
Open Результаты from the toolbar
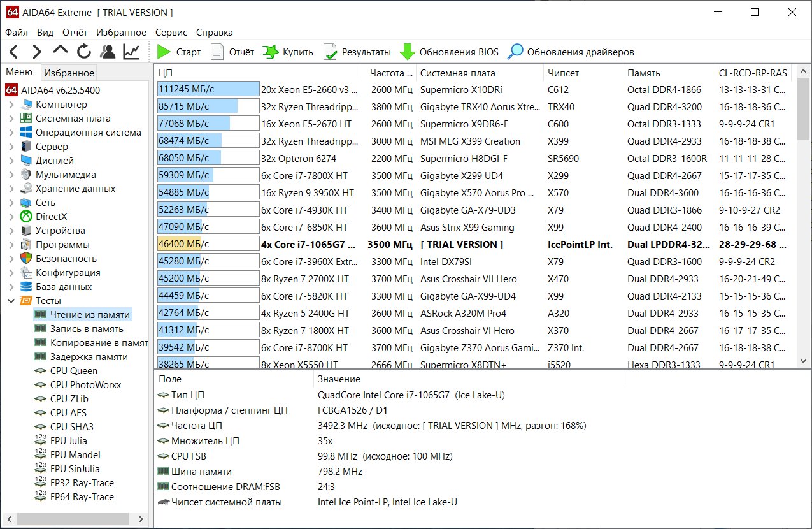pos(357,52)
